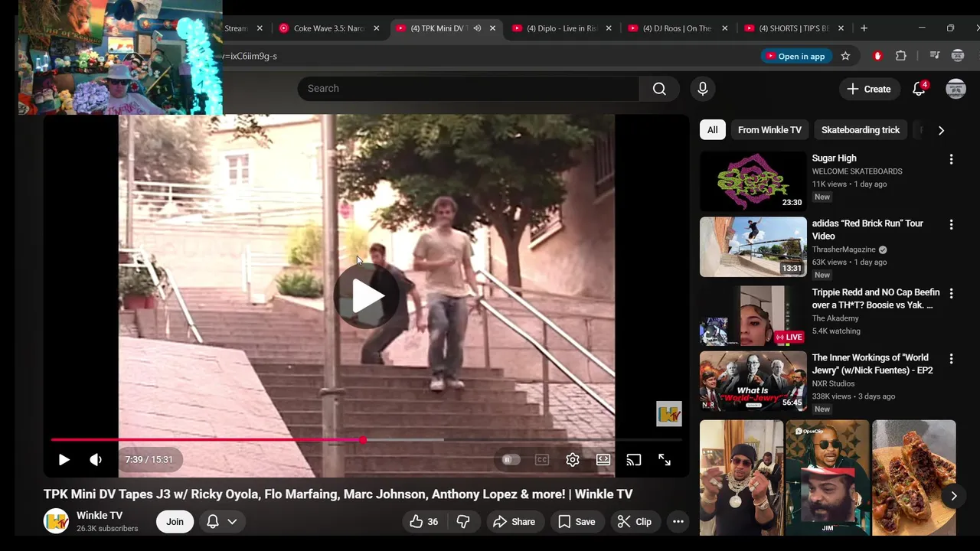This screenshot has height=551, width=980.
Task: Click Open in app button
Action: pyautogui.click(x=795, y=56)
